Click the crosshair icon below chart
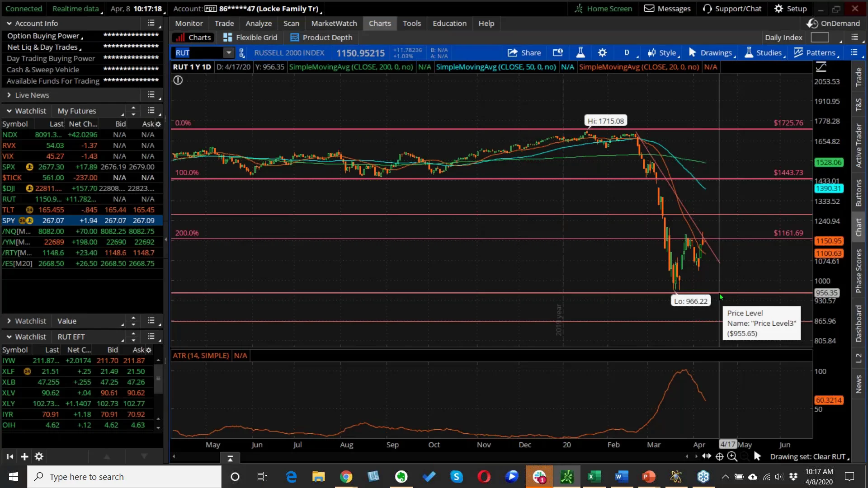The width and height of the screenshot is (868, 488). click(720, 457)
